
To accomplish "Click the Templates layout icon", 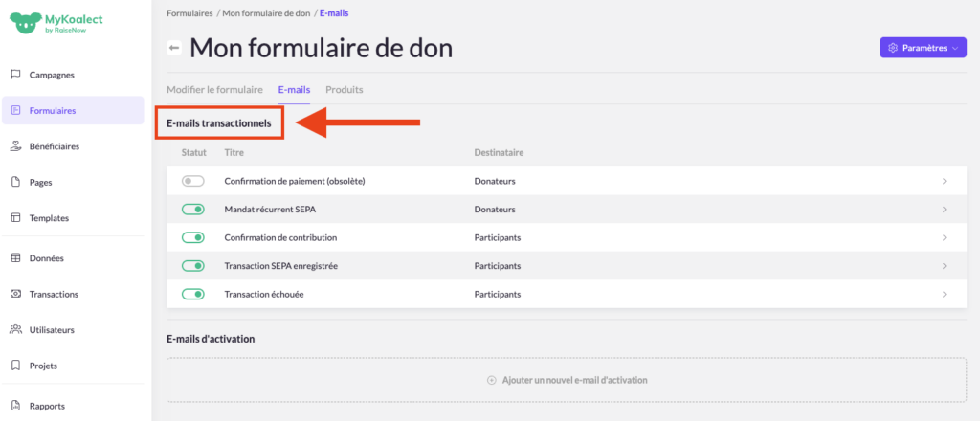I will (15, 218).
